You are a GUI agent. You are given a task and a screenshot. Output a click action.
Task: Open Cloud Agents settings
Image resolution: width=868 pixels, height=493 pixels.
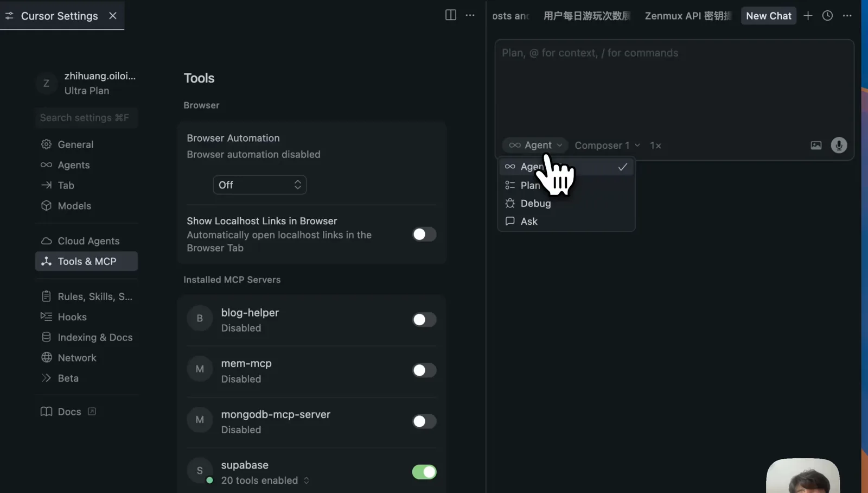86,241
